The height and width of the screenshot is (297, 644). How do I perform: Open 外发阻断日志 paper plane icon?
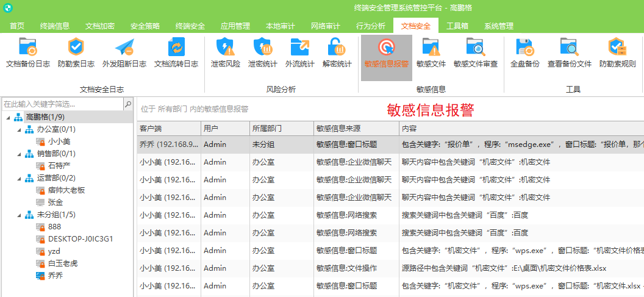pyautogui.click(x=124, y=48)
